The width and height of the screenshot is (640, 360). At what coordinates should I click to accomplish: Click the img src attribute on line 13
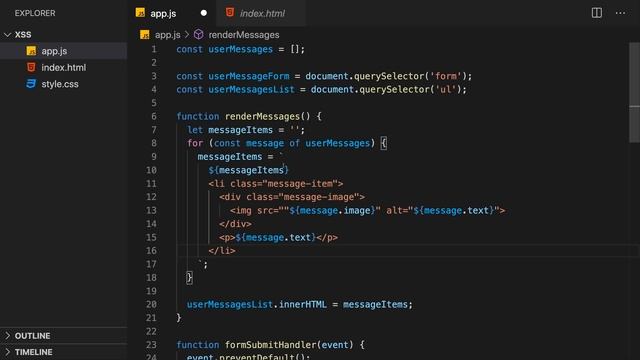pyautogui.click(x=318, y=211)
